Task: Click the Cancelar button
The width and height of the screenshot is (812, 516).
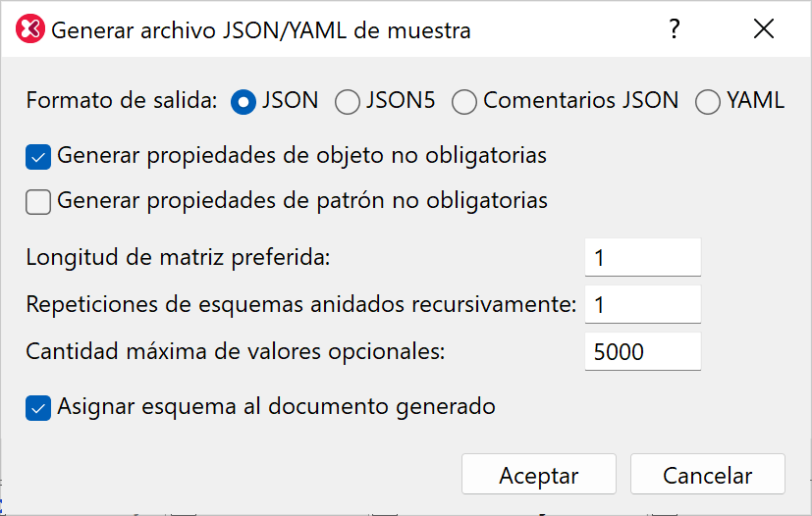Action: point(707,476)
